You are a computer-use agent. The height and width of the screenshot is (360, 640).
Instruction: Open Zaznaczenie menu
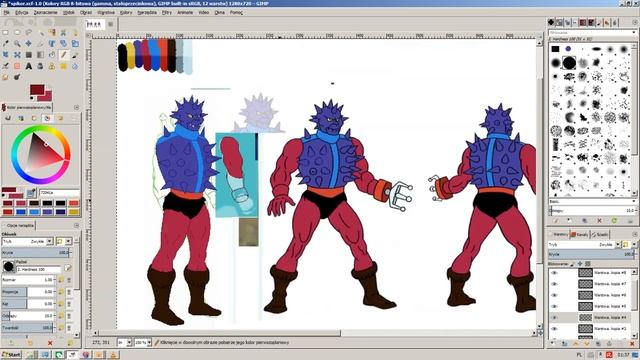tap(45, 13)
